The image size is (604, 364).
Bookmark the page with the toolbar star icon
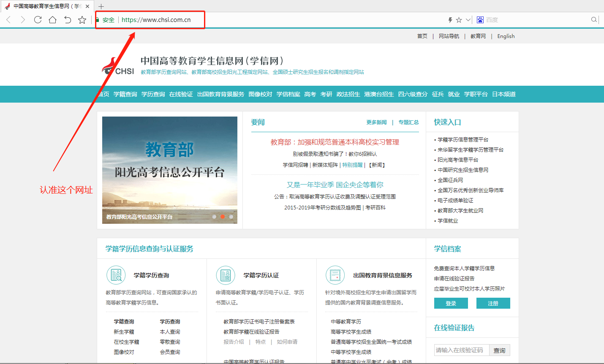coord(82,20)
